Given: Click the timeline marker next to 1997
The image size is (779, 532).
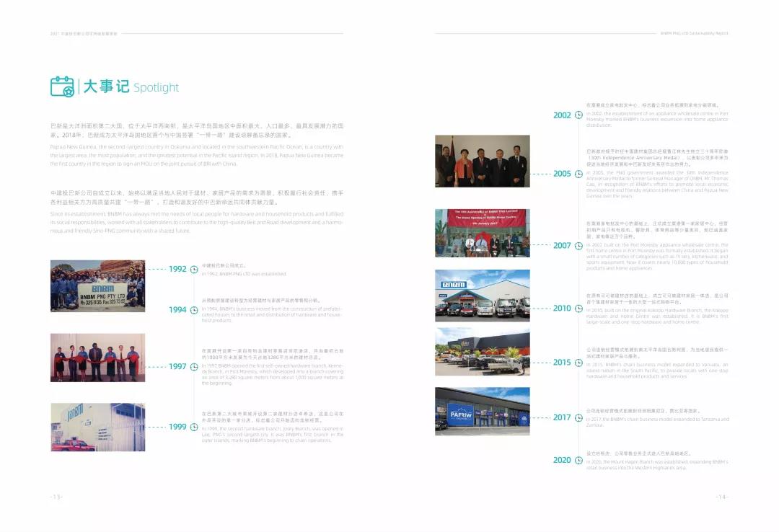Looking at the screenshot, I should coord(194,367).
